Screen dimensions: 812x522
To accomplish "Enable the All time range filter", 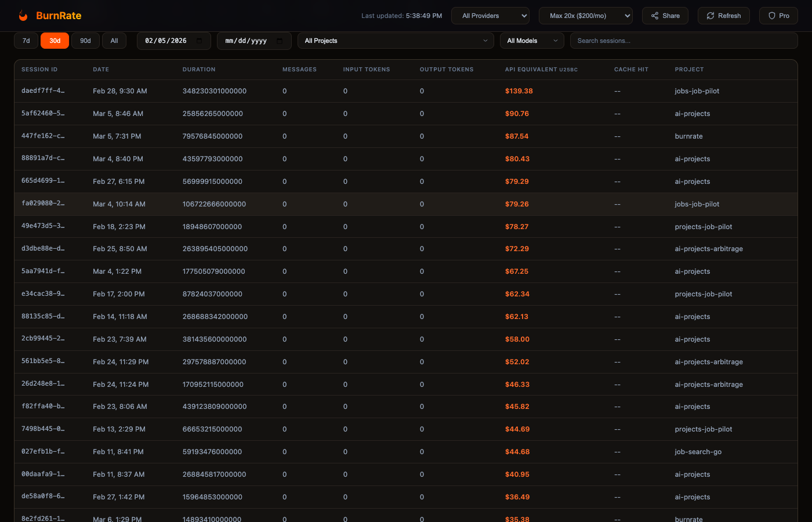I will (114, 41).
